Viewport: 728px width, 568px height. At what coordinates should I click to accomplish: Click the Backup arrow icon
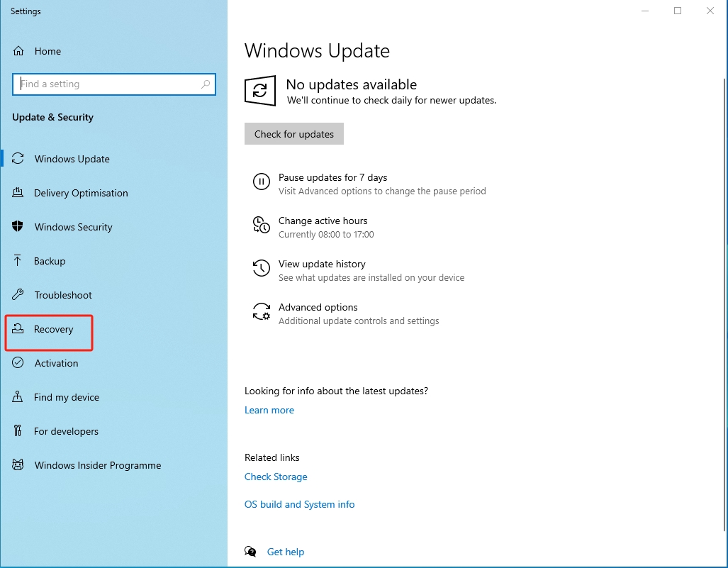[x=18, y=260]
